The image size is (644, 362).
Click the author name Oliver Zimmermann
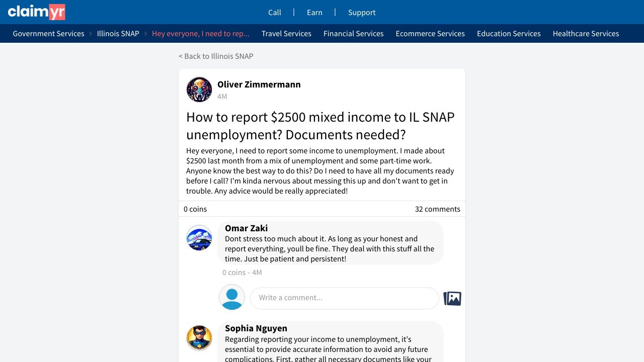[x=259, y=84]
